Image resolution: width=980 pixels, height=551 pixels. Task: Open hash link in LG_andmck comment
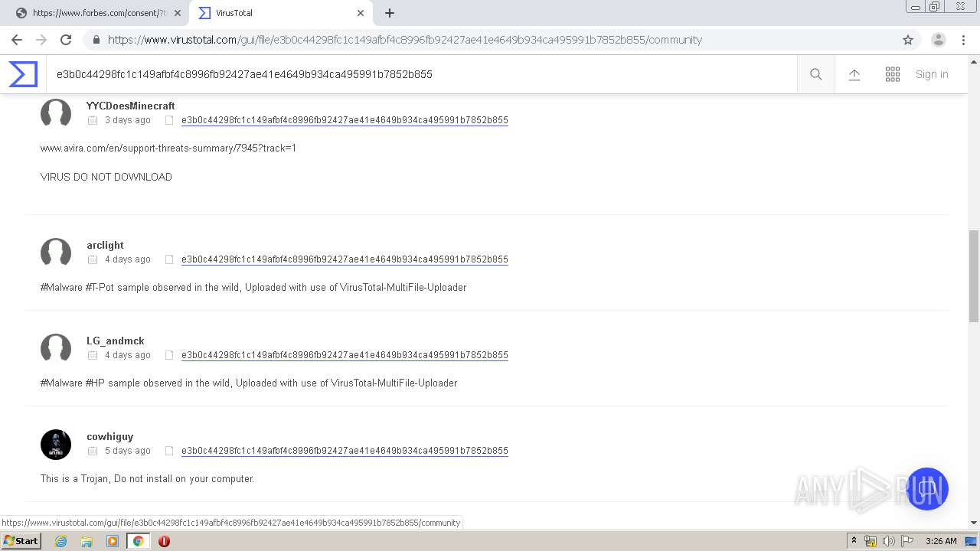click(x=345, y=355)
